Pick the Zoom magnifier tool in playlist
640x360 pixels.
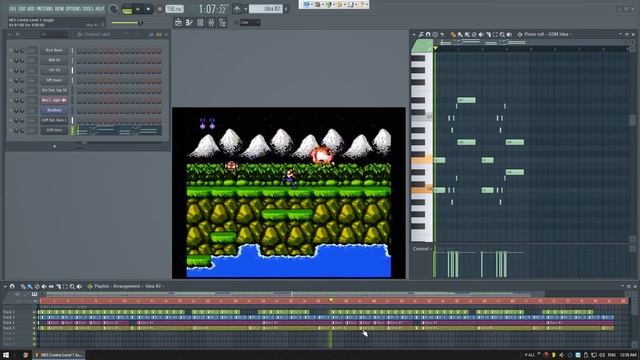pyautogui.click(x=72, y=287)
